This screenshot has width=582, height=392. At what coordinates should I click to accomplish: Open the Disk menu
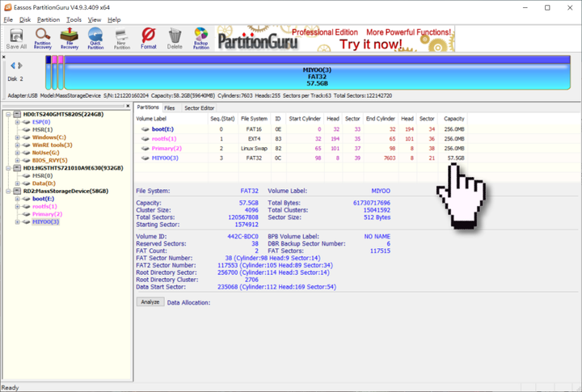(25, 19)
